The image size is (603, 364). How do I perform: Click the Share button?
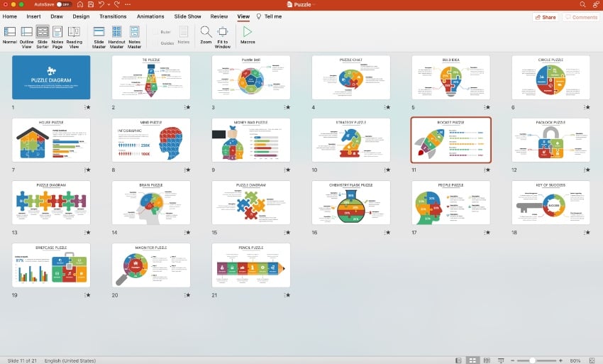546,17
